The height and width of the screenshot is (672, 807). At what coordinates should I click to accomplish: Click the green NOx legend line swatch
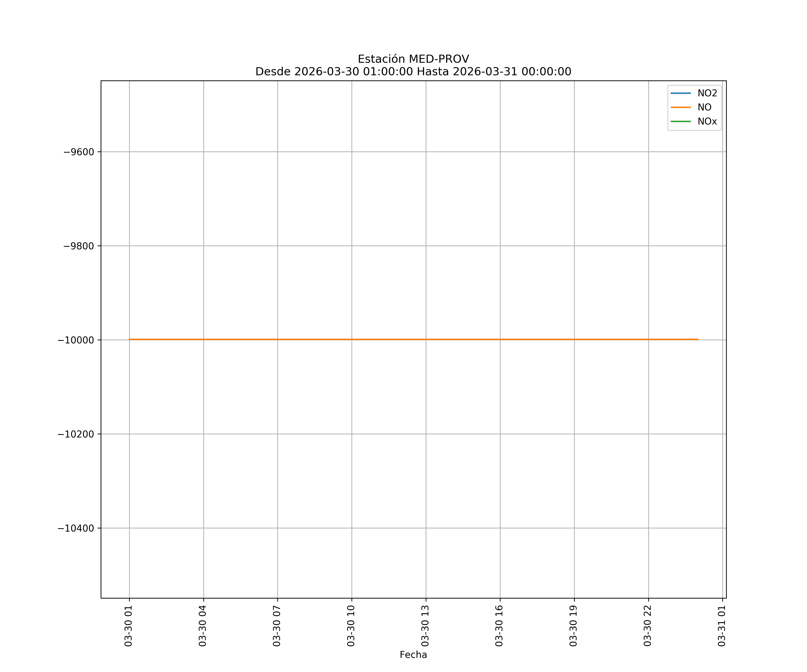coord(681,121)
